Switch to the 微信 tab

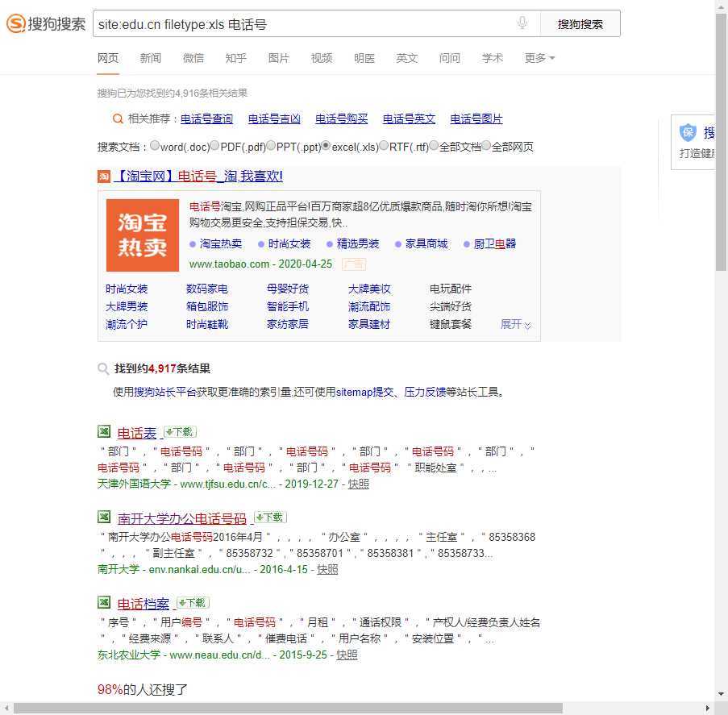(193, 58)
